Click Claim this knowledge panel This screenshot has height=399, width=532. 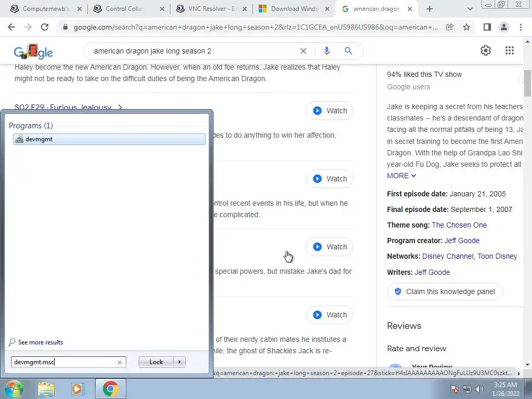445,291
